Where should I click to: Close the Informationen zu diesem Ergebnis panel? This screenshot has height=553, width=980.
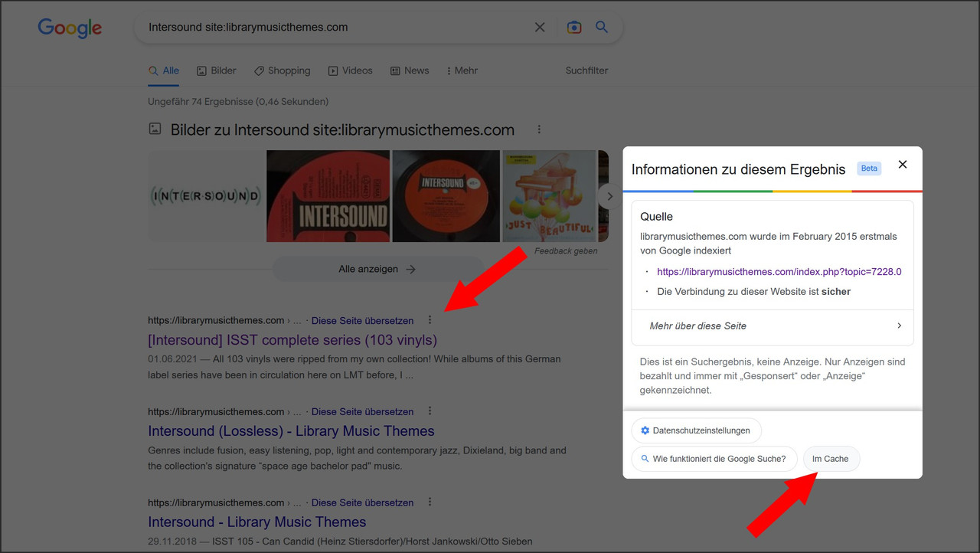[903, 165]
